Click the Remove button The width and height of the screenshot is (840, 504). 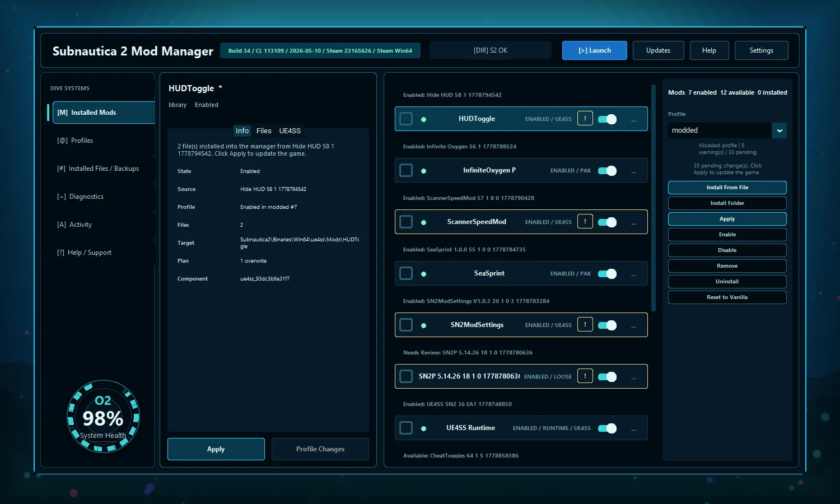click(727, 266)
